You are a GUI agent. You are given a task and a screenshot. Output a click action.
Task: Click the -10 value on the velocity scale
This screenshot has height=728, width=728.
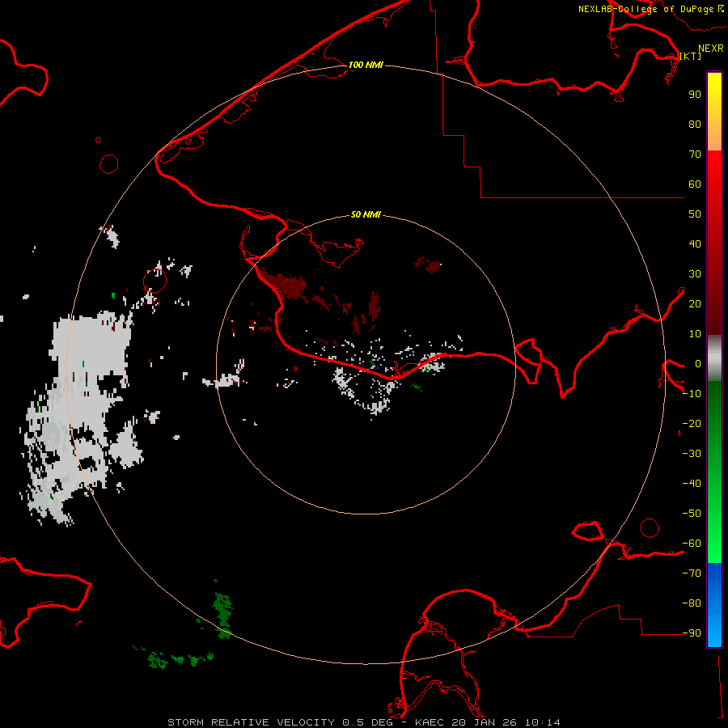(x=692, y=394)
